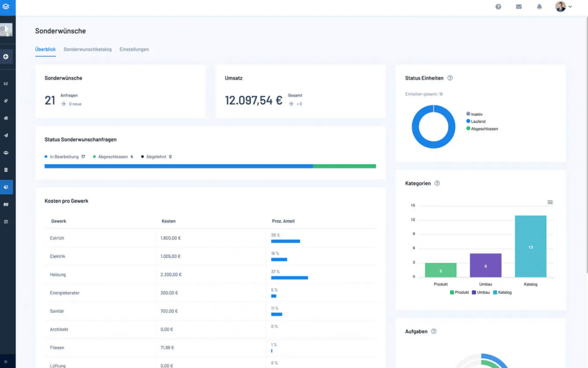Open the double checkmark sidebar icon
Viewport: 588px width, 368px height.
pyautogui.click(x=6, y=101)
